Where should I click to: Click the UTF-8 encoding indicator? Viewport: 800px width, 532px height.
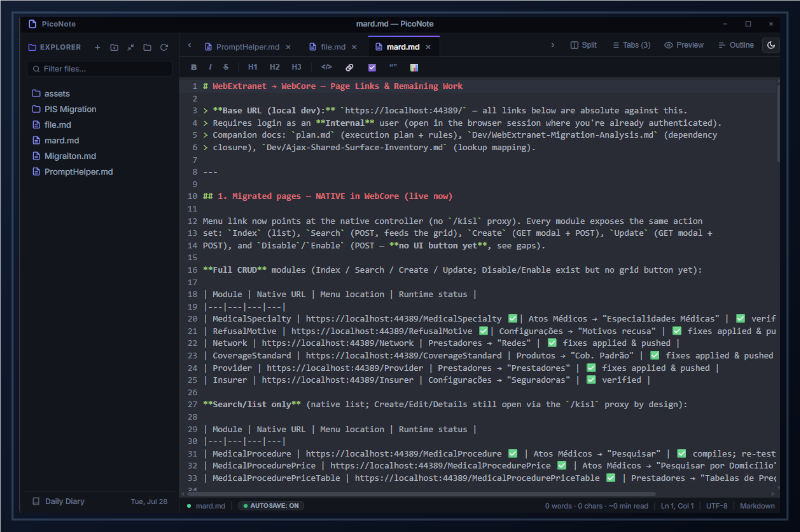[x=717, y=506]
